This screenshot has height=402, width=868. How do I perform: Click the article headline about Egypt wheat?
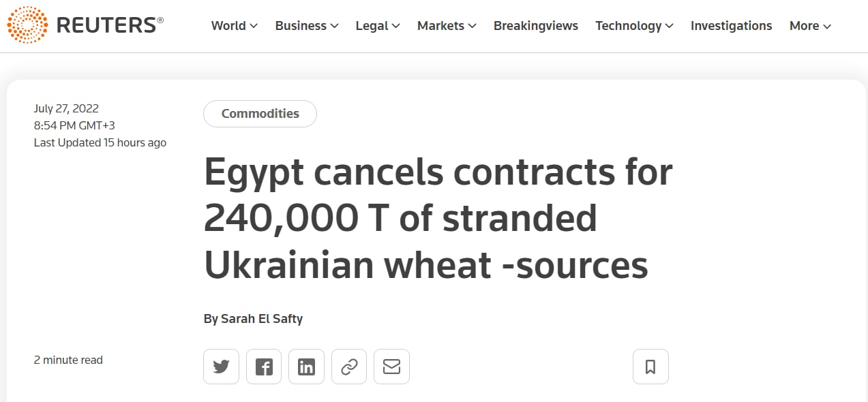click(436, 219)
